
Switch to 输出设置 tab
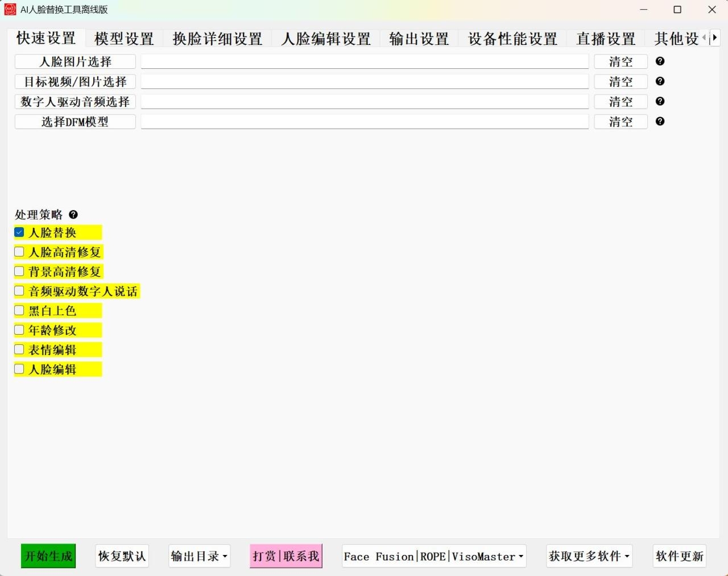pos(419,39)
